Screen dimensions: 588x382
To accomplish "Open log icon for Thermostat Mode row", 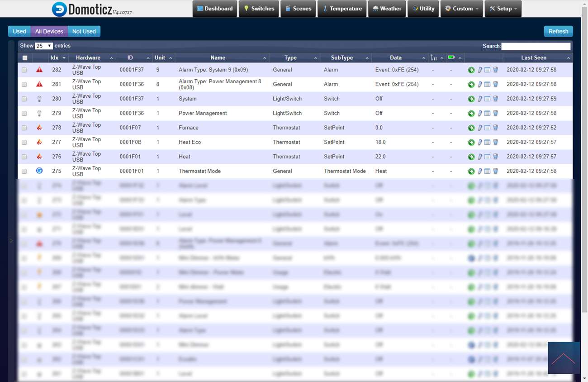I will pos(487,172).
